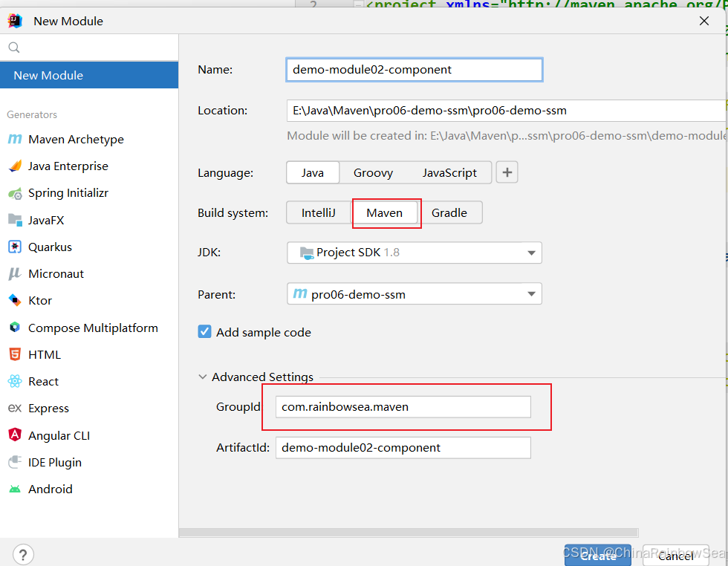Select the Angular CLI shield icon
728x566 pixels.
click(15, 435)
